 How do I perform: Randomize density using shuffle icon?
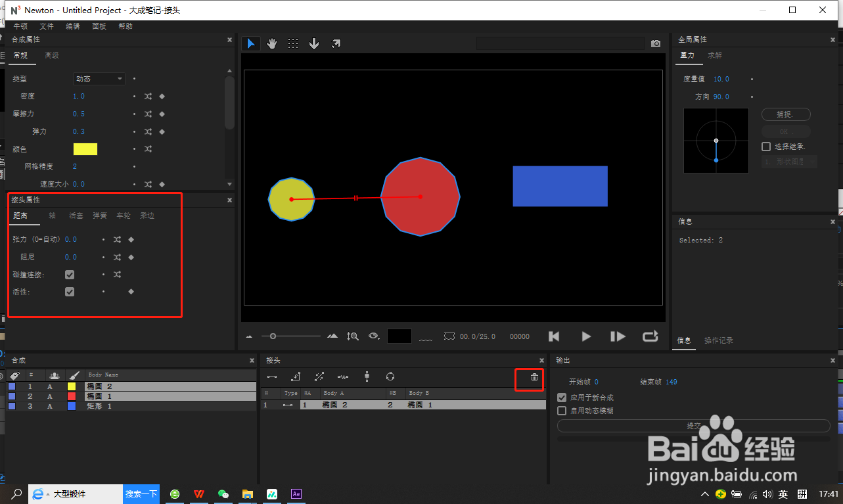coord(148,96)
